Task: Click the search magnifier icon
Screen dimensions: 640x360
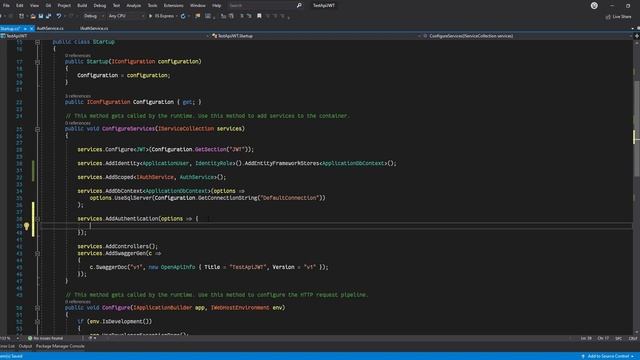Action: [299, 5]
